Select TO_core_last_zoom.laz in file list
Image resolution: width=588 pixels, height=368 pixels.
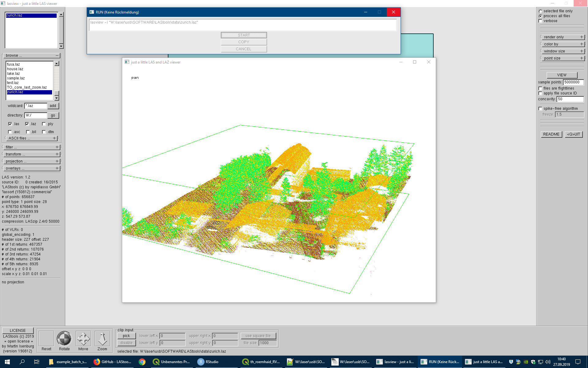pyautogui.click(x=27, y=87)
